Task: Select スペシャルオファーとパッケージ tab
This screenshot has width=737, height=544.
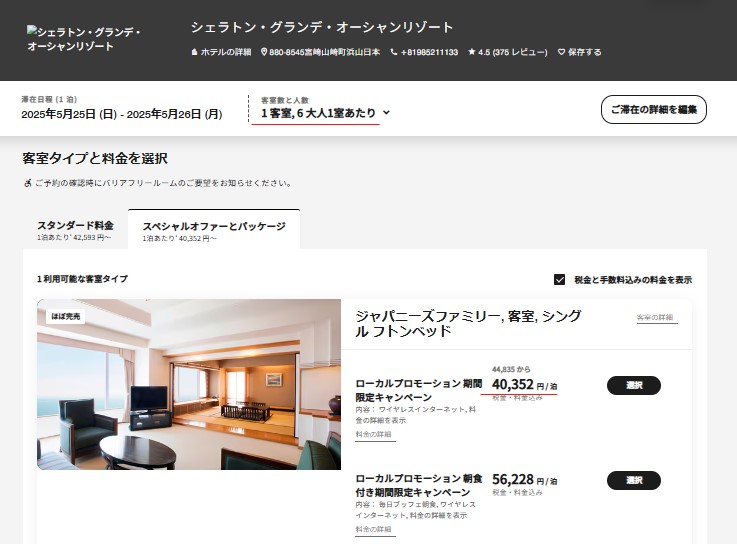Action: 214,230
